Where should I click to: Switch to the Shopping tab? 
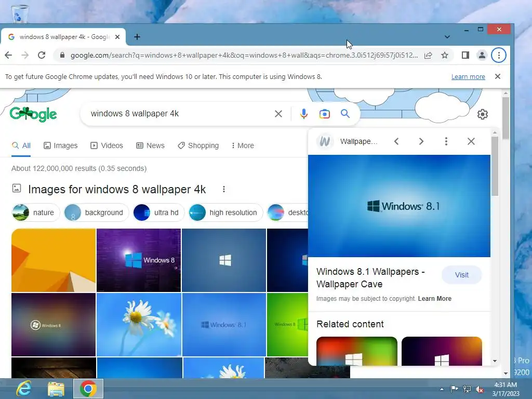[x=198, y=145]
